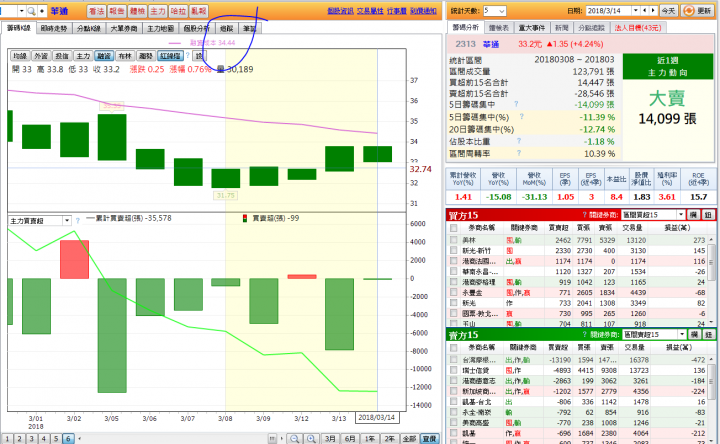Open 區間賣超15 dropdown in 賣方15
This screenshot has width=720, height=444.
pyautogui.click(x=682, y=334)
